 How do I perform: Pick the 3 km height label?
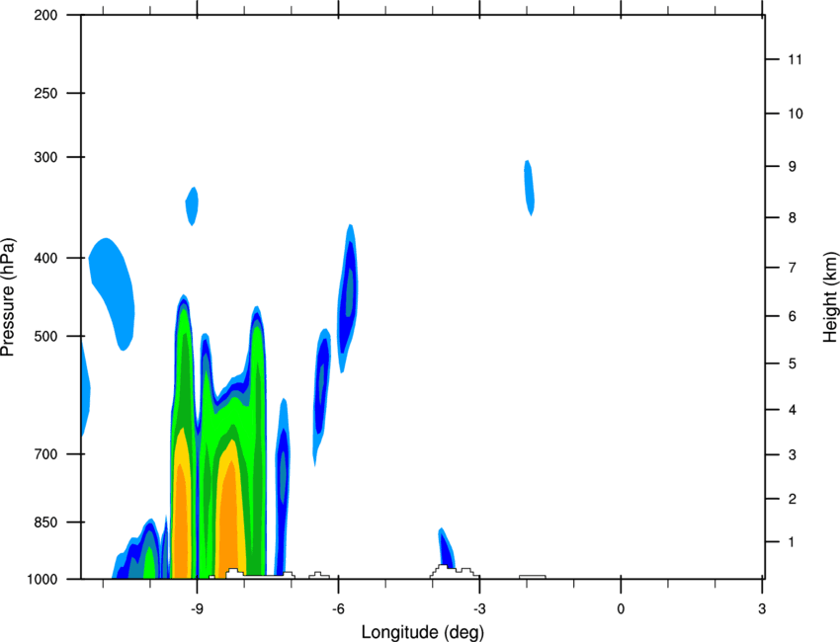point(793,455)
